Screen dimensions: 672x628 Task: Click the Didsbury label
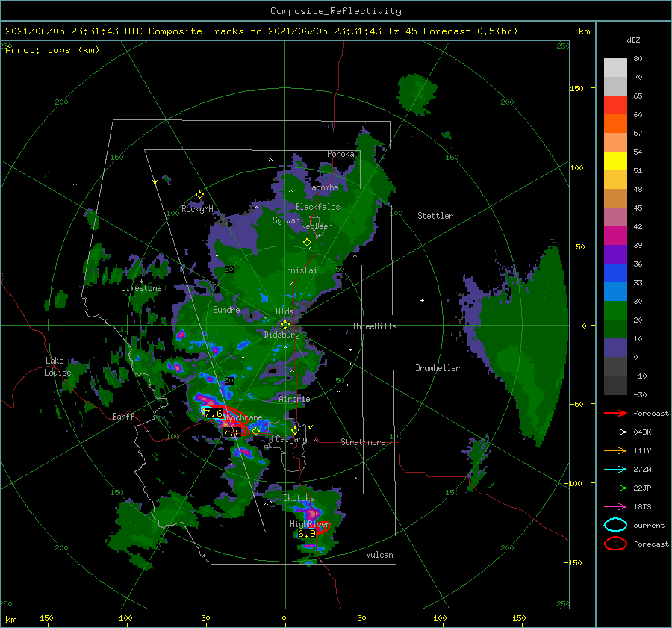[281, 335]
